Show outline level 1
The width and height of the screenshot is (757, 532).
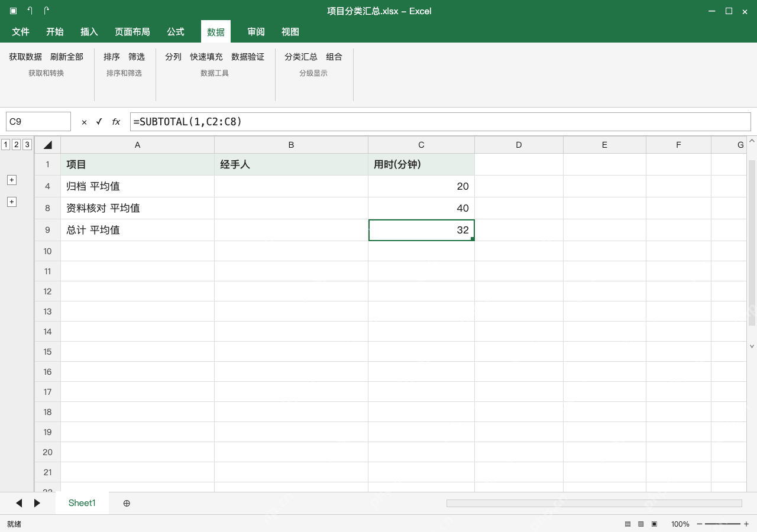[x=5, y=144]
